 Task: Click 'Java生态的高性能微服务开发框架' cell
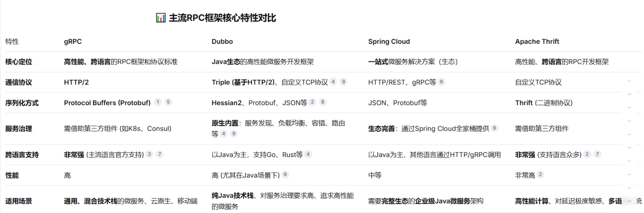coord(263,62)
